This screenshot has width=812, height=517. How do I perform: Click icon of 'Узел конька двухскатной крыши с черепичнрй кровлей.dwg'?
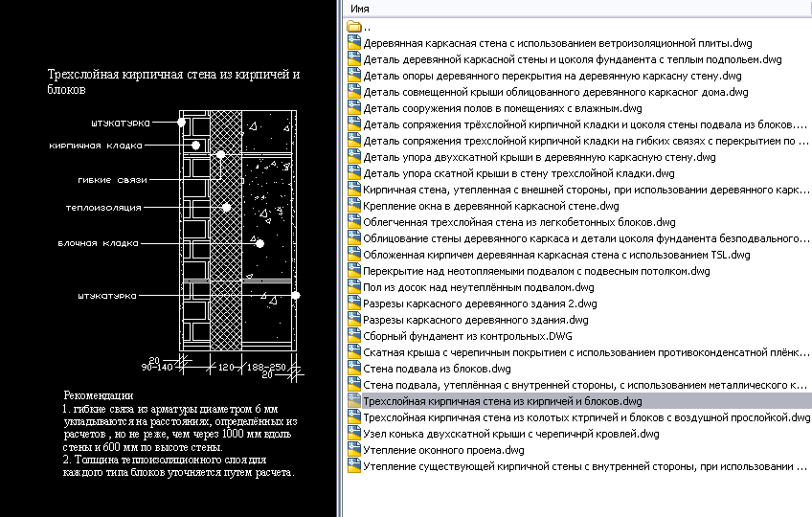(x=354, y=434)
